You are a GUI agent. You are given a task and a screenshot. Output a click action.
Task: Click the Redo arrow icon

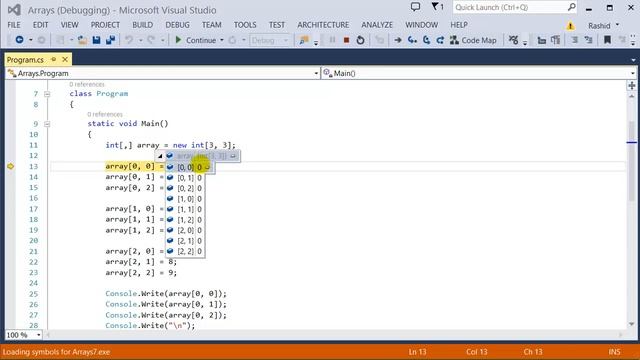151,40
